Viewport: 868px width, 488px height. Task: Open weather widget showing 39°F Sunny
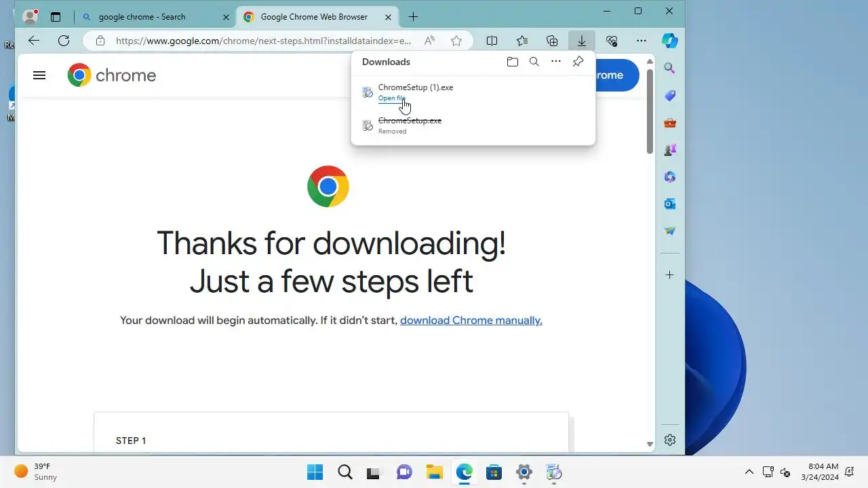[36, 472]
